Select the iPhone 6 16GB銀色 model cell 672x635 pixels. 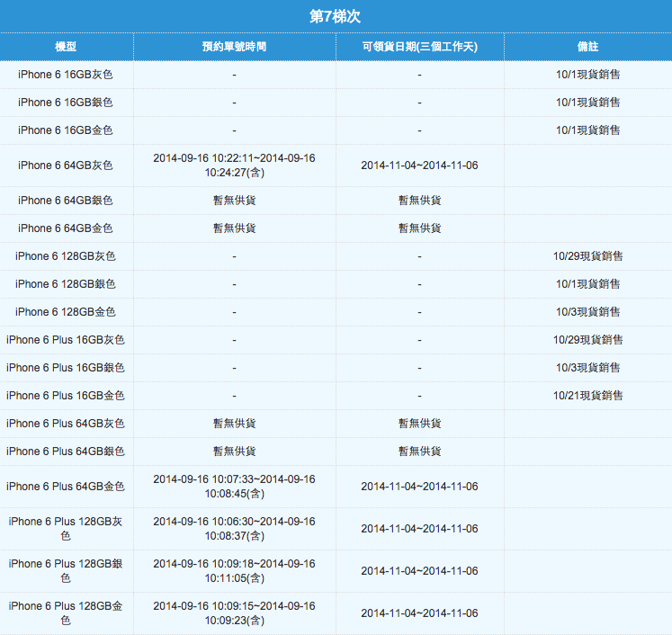tap(65, 103)
